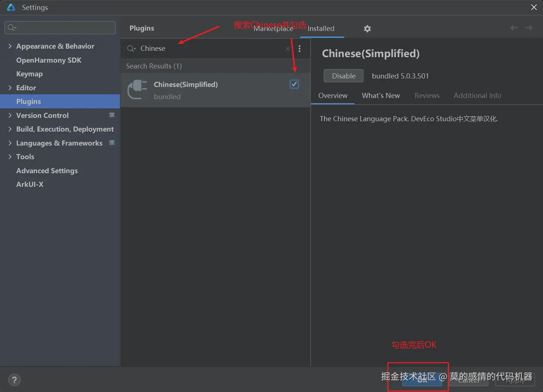Viewport: 543px width, 392px height.
Task: Disable the Chinese(Simplified) plugin
Action: coord(343,76)
